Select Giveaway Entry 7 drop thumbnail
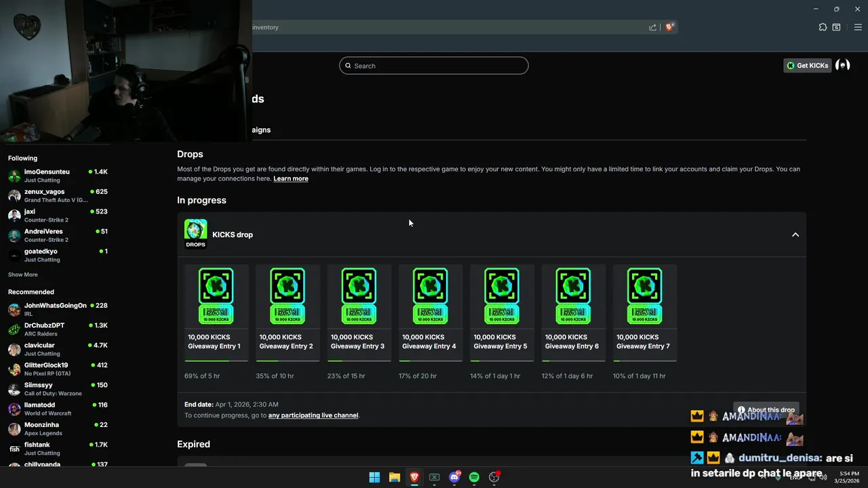Image resolution: width=868 pixels, height=488 pixels. 644,296
